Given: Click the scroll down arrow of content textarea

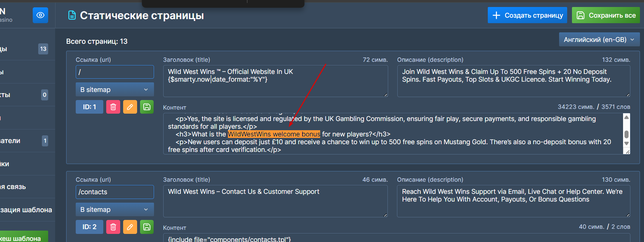Looking at the screenshot, I should [x=627, y=143].
